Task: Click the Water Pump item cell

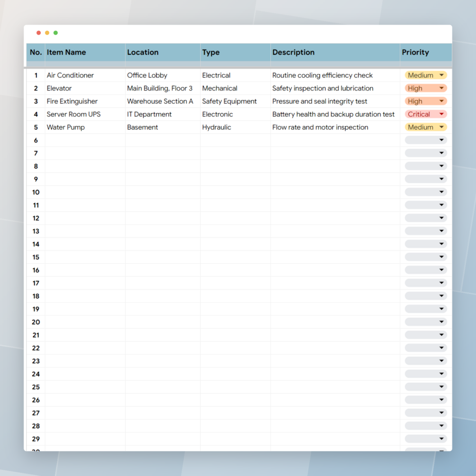Action: tap(85, 127)
